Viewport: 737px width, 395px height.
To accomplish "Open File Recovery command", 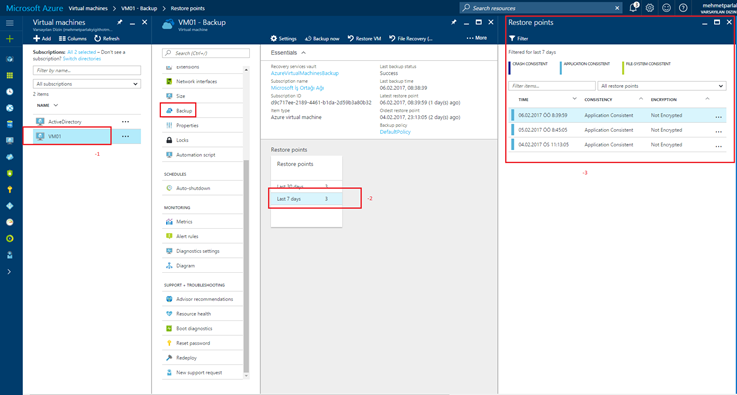I will point(411,39).
